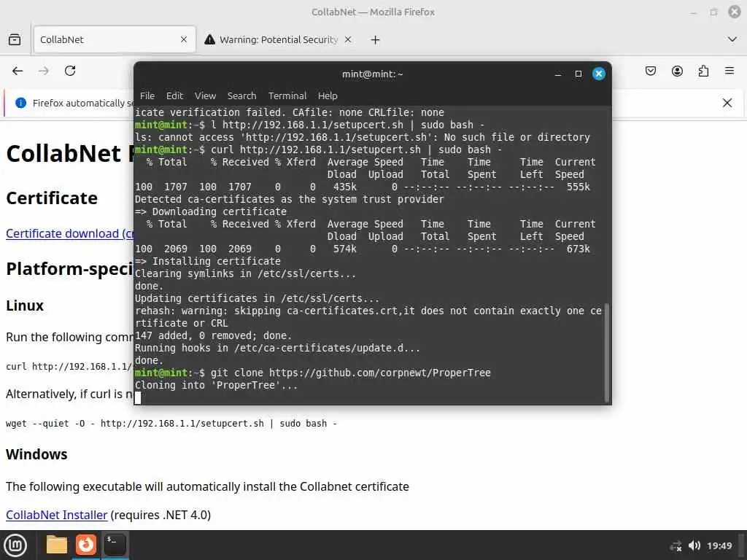Open a new Firefox tab

click(x=375, y=40)
